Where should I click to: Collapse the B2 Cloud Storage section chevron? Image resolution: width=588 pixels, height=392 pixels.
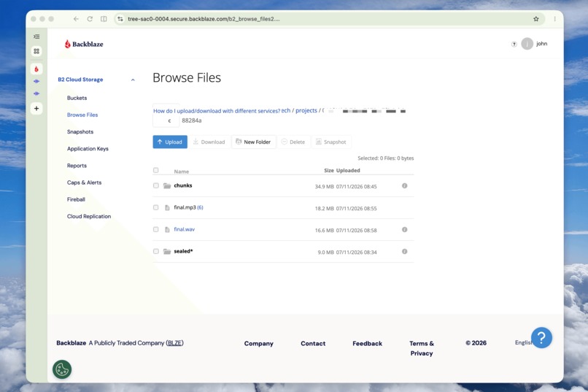133,80
